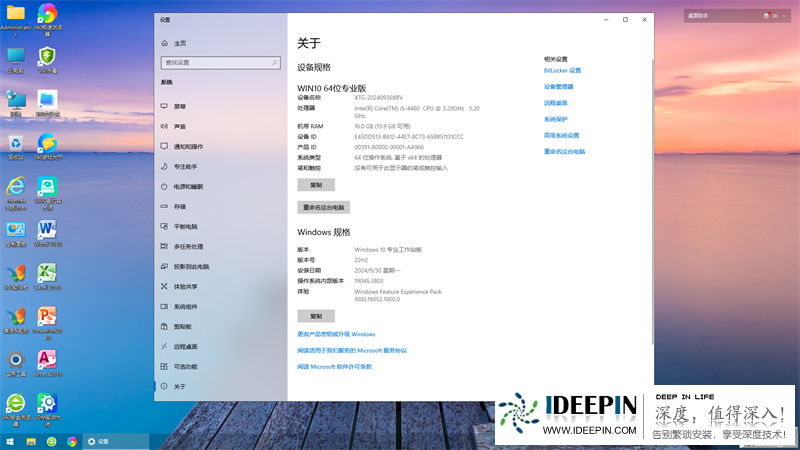Select the teal disk tool desktop icon
The height and width of the screenshot is (450, 800).
coord(47,194)
